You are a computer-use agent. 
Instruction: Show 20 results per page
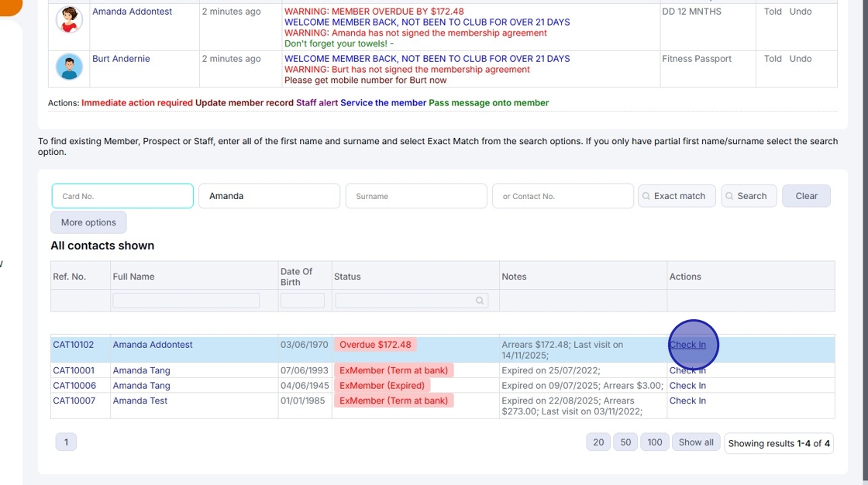point(598,442)
